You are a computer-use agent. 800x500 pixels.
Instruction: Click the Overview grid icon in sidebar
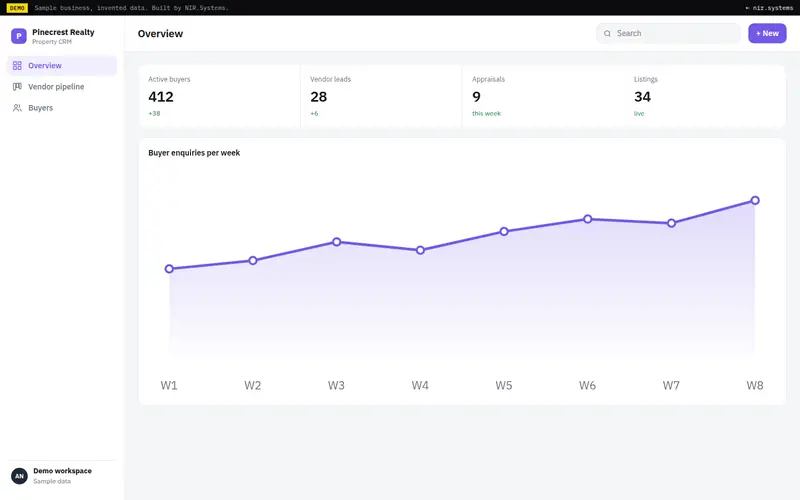click(x=17, y=65)
